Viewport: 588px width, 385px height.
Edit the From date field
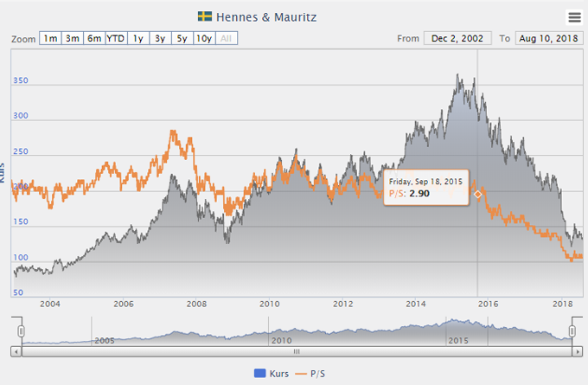(457, 38)
